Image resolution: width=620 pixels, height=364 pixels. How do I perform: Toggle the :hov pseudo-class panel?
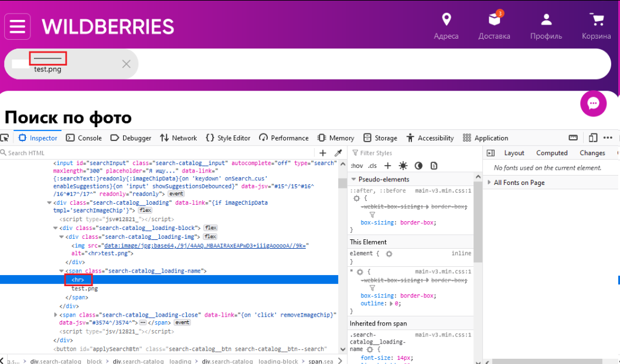[357, 166]
